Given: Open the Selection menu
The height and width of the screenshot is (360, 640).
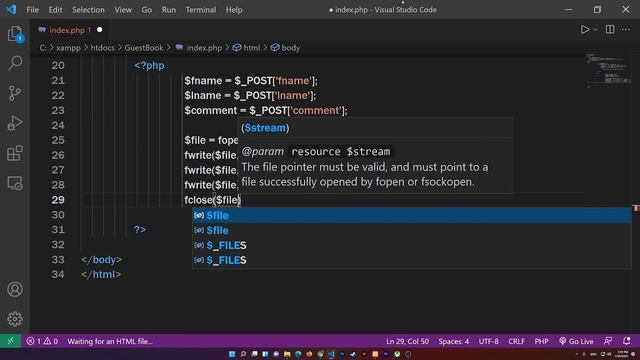Looking at the screenshot, I should tap(88, 10).
